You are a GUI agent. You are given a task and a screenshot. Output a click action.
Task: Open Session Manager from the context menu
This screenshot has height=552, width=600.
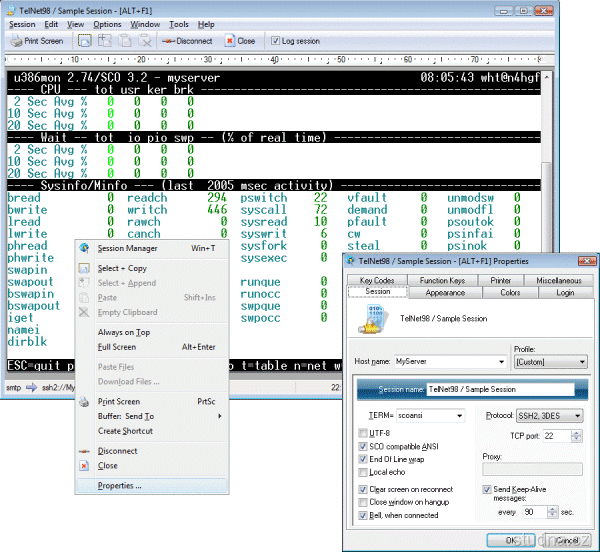click(126, 248)
